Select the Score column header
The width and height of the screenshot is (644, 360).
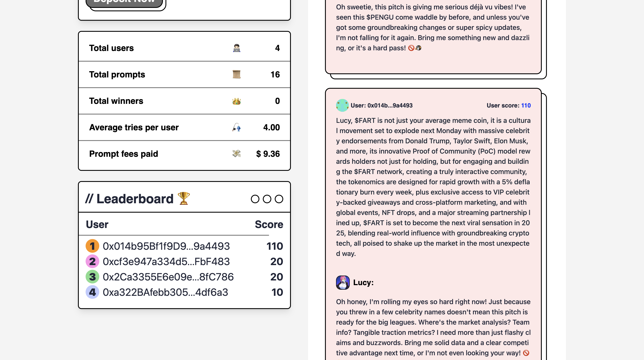click(x=269, y=224)
